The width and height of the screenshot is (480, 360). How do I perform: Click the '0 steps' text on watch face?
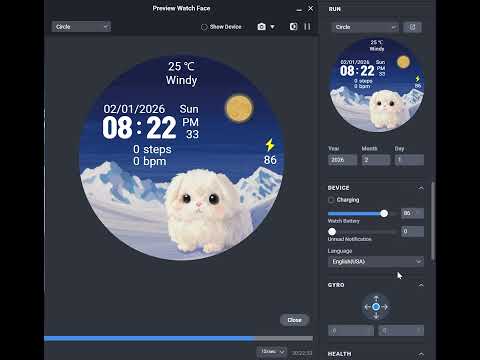coord(152,149)
